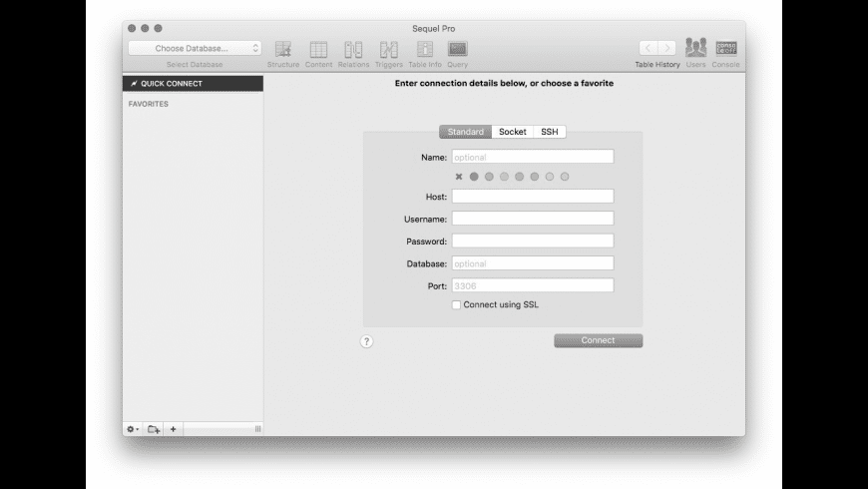The image size is (868, 489).
Task: Focus the Password input field
Action: [x=533, y=241]
